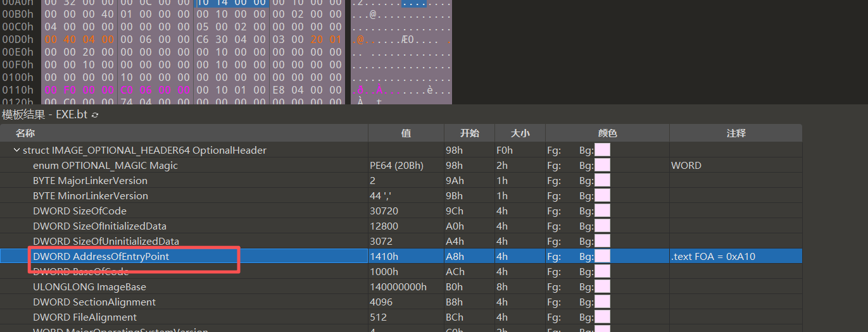Select the DWORD SizeOfCode row

pos(79,211)
